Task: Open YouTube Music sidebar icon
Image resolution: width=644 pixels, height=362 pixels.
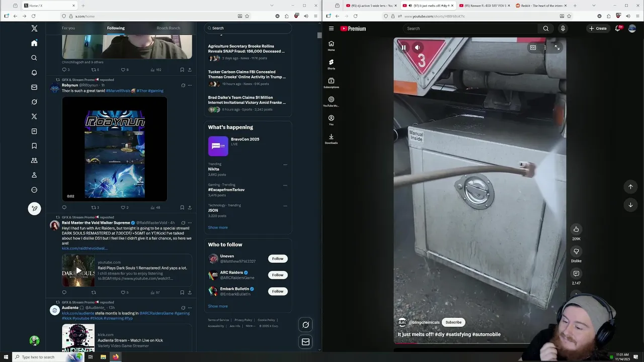Action: pyautogui.click(x=331, y=102)
